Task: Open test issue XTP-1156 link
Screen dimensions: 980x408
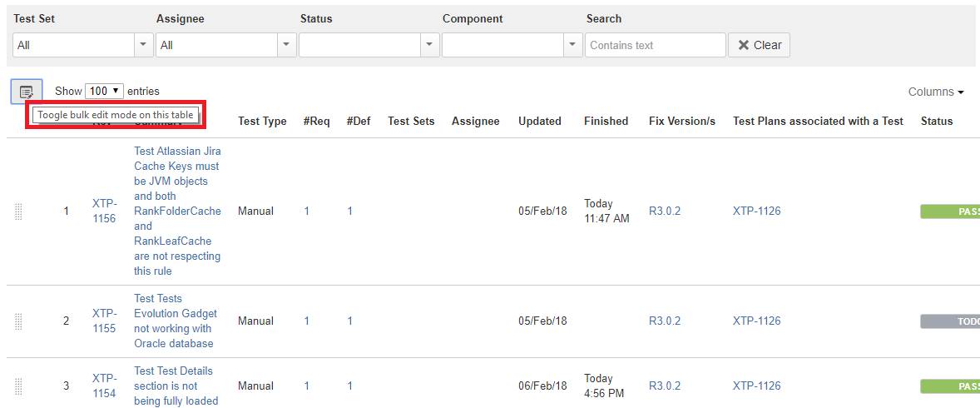Action: pos(104,211)
